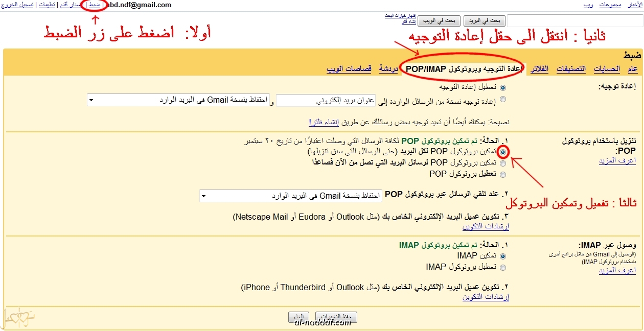Open اعرف المزيد link under IMAP access
This screenshot has width=644, height=331.
click(x=617, y=270)
